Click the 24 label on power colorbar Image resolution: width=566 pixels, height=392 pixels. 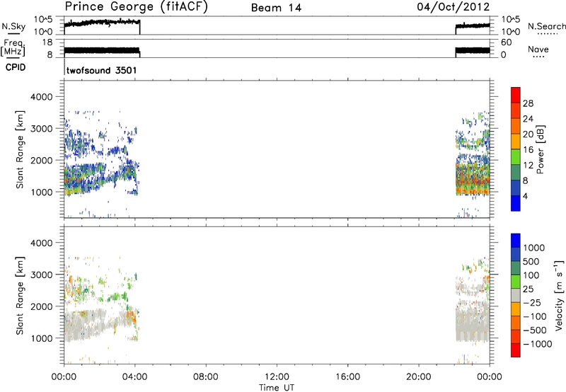(x=528, y=119)
